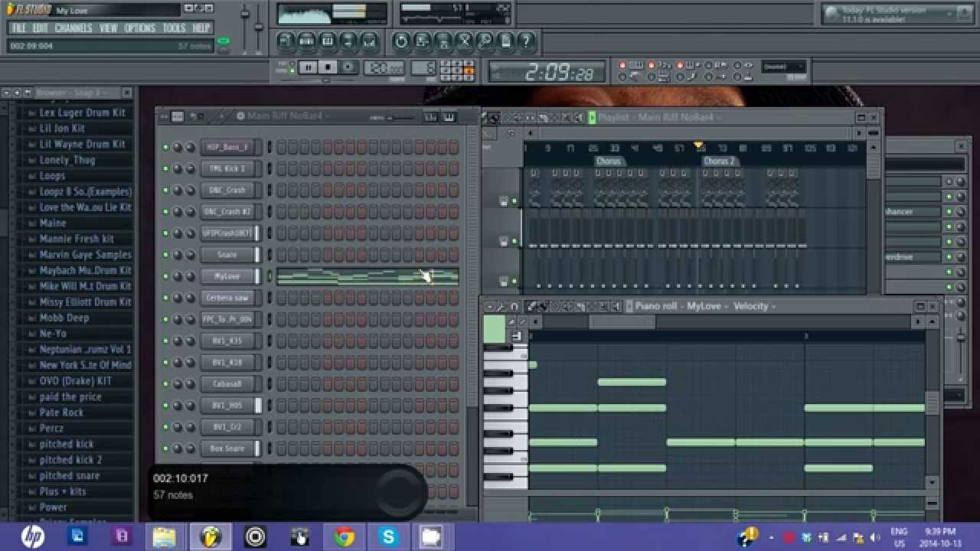980x551 pixels.
Task: Open Lil Jon Kit folder
Action: click(62, 129)
